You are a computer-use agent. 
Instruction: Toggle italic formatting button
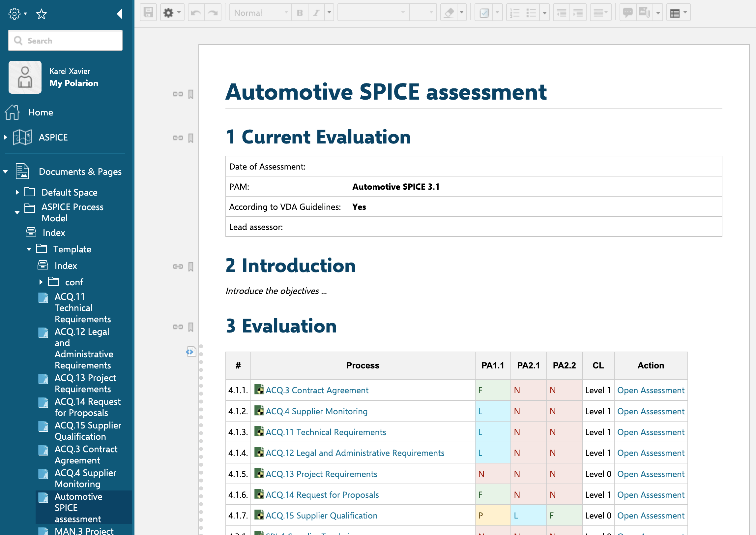point(316,13)
